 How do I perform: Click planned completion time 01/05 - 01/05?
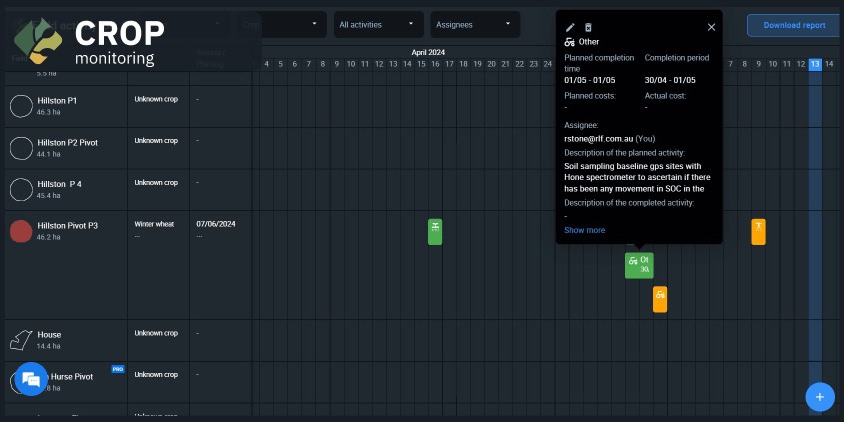589,80
